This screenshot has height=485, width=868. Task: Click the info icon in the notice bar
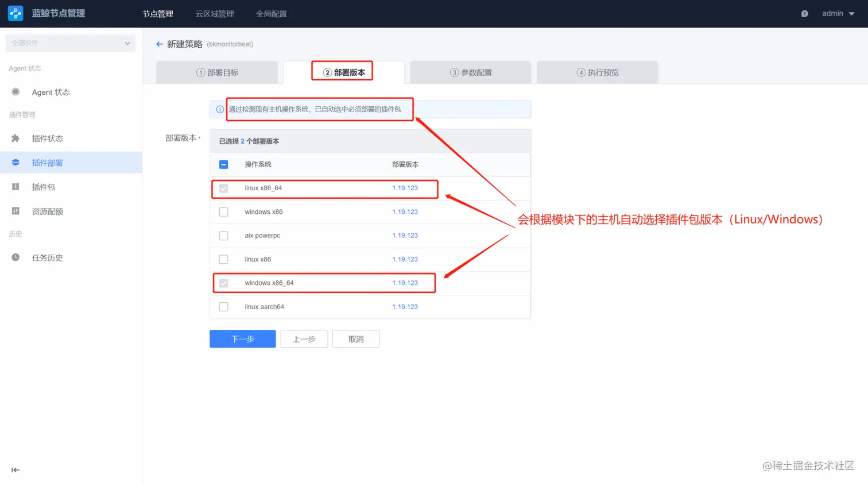pos(220,109)
